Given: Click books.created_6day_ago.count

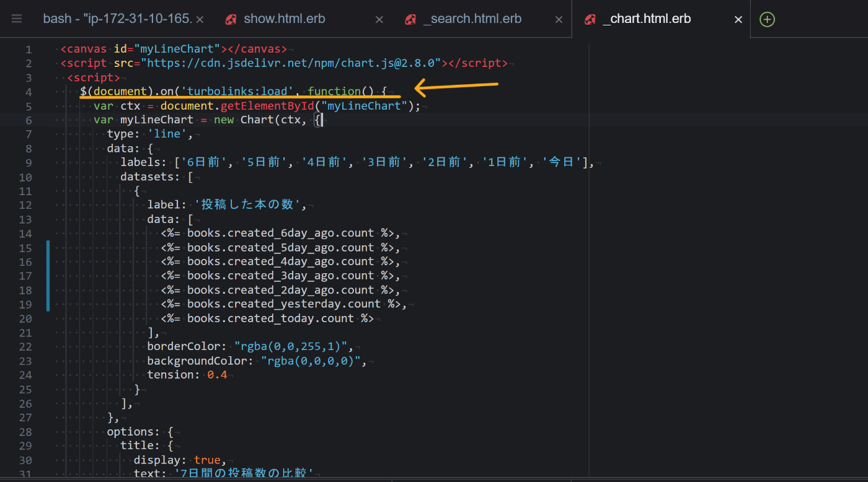Looking at the screenshot, I should 280,234.
